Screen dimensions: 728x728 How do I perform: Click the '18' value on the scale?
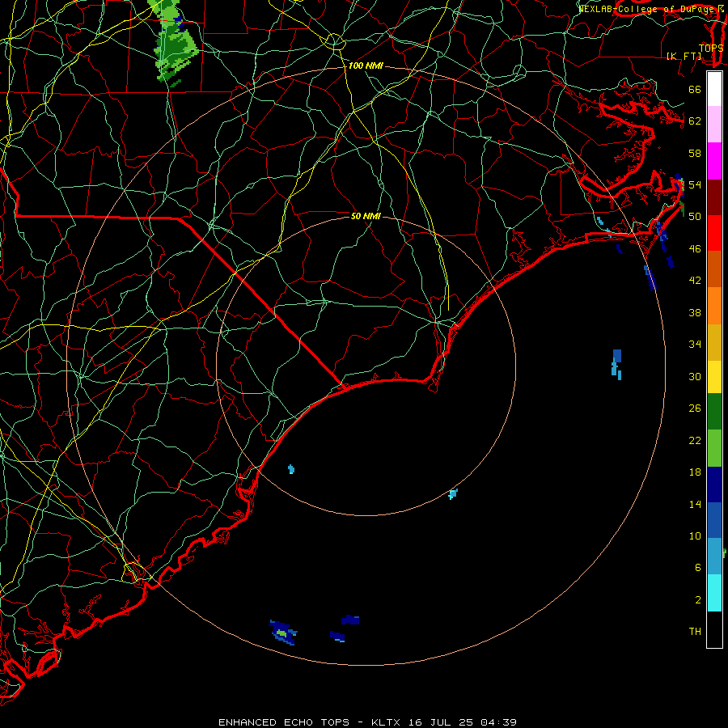coord(695,472)
